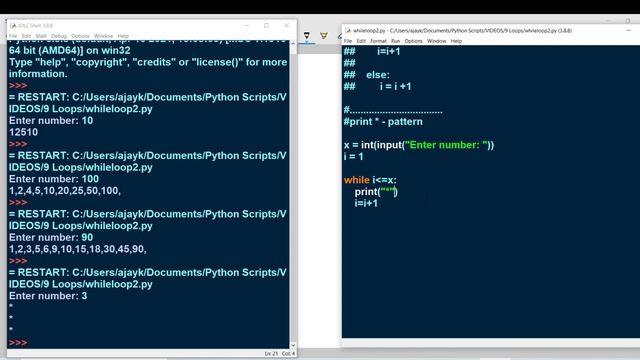The width and height of the screenshot is (640, 360).
Task: Click the IDLE Shell title bar Python icon
Action: tap(13, 26)
